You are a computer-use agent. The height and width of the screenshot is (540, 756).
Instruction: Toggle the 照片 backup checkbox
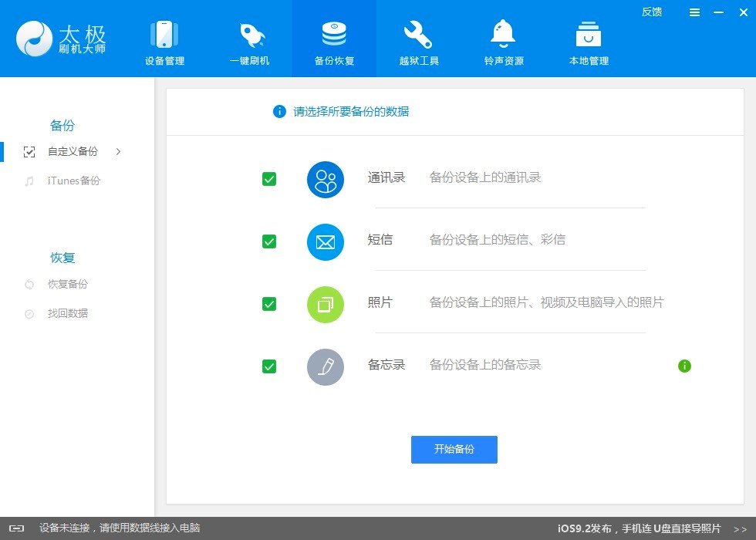pos(269,304)
